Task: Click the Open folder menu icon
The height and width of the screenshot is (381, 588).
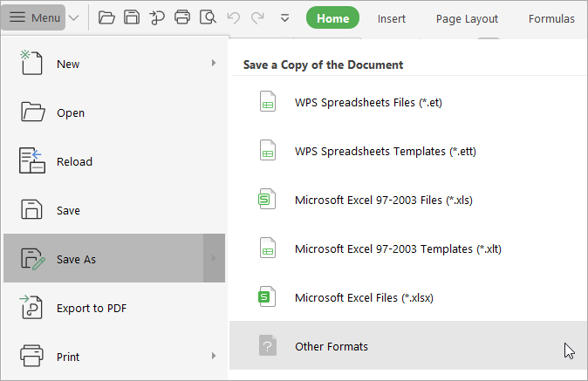Action: point(32,112)
